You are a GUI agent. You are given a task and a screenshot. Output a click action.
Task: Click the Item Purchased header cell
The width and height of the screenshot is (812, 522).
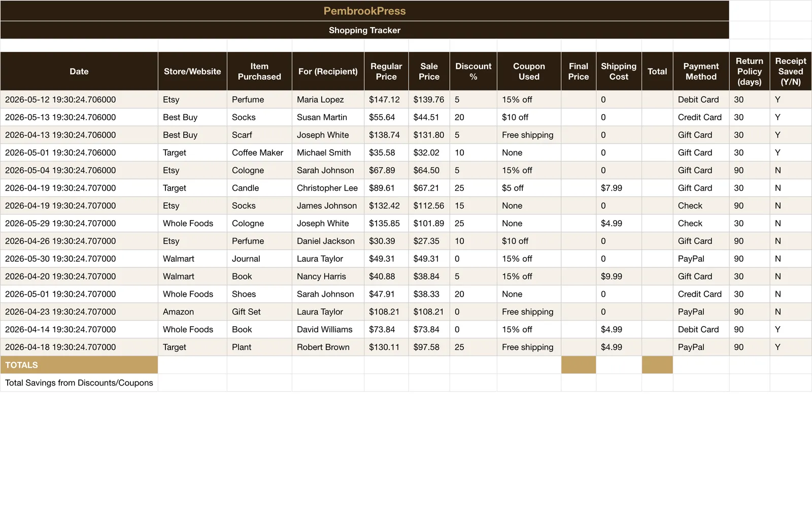(x=259, y=72)
